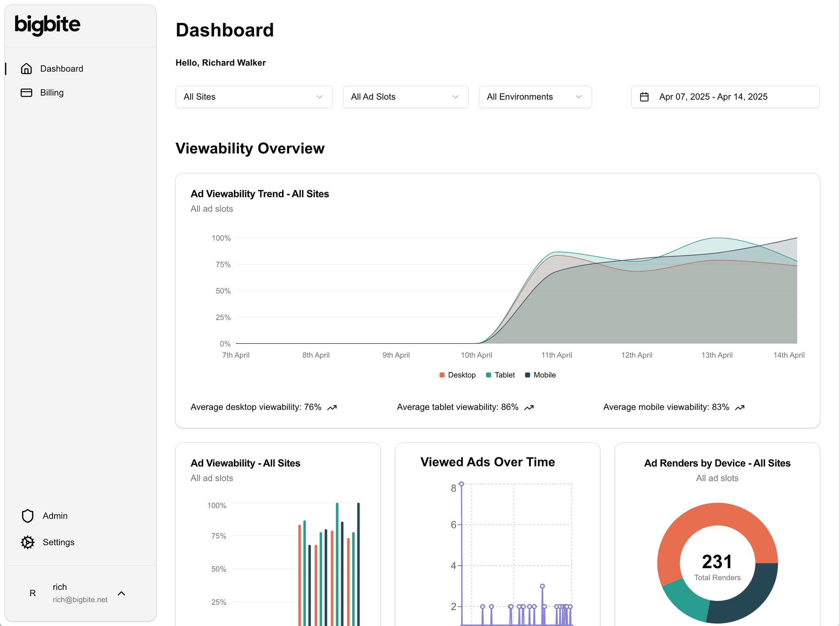
Task: Click the 14th April axis label
Action: pyautogui.click(x=789, y=355)
